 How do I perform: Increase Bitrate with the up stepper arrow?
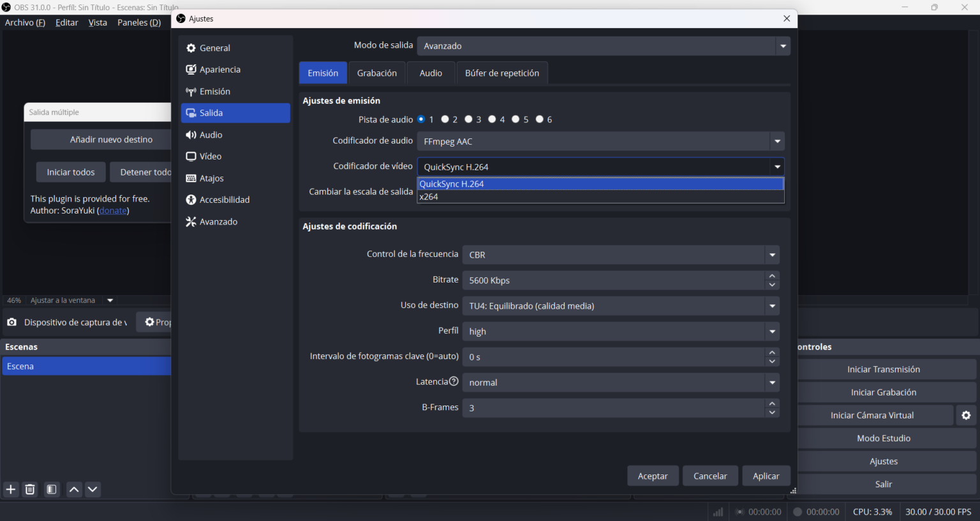(x=772, y=276)
